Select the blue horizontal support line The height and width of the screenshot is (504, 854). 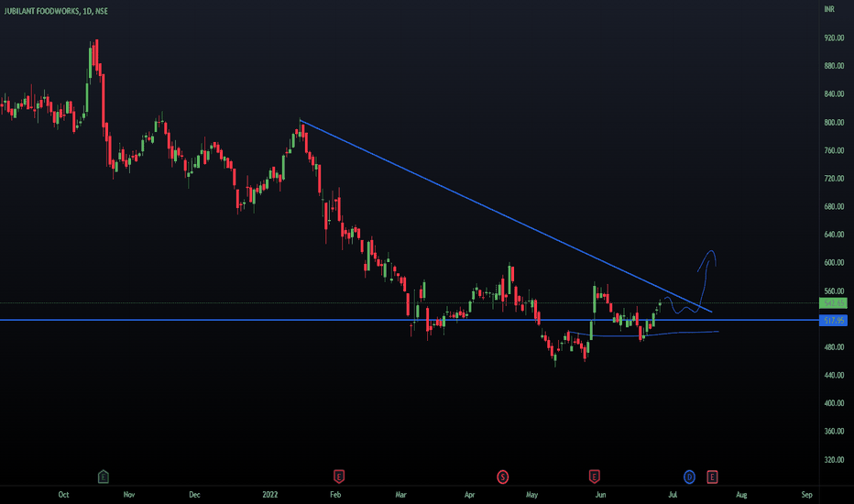[409, 320]
